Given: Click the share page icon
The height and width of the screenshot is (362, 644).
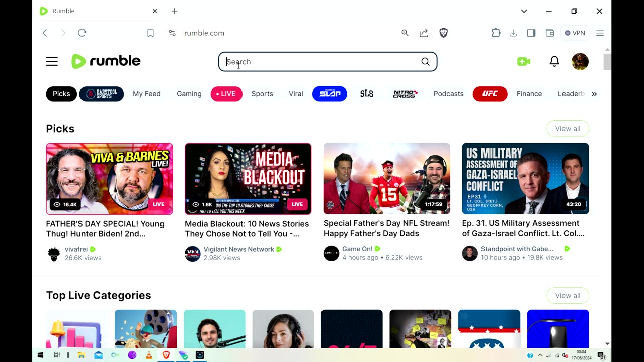Looking at the screenshot, I should coord(424,33).
